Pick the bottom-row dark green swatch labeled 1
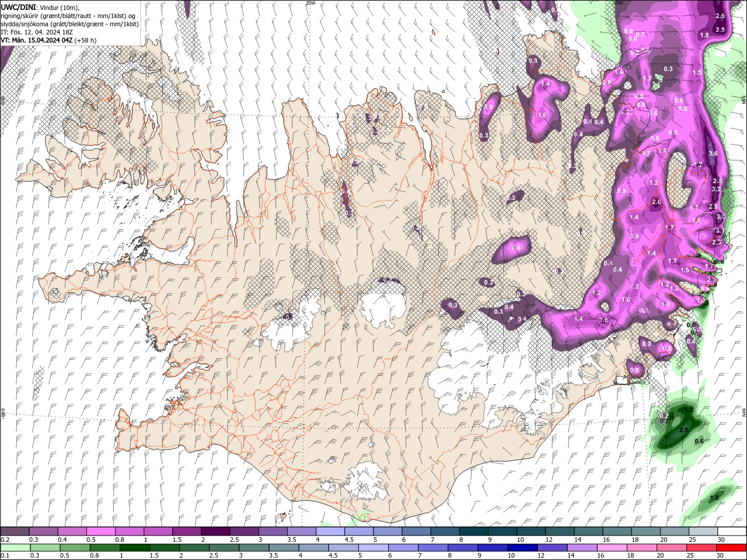This screenshot has width=747, height=560. coord(134,548)
